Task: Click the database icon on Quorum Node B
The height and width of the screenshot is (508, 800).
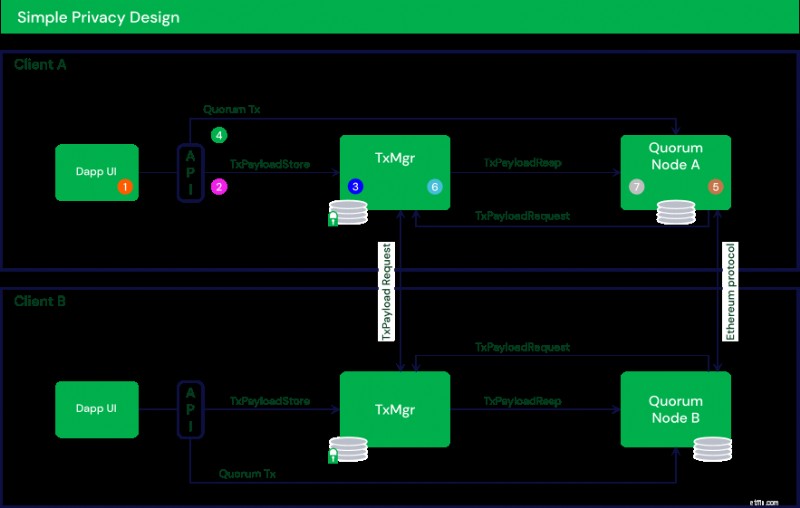Action: point(713,449)
